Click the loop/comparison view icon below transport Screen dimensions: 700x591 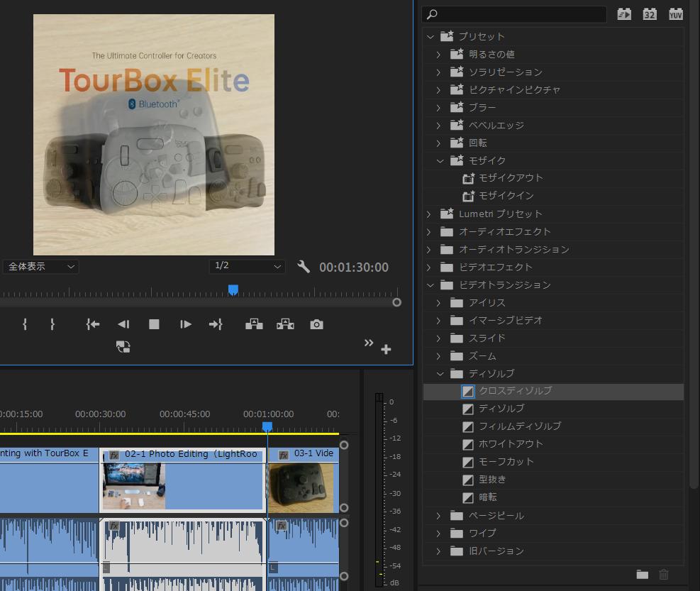pyautogui.click(x=123, y=346)
